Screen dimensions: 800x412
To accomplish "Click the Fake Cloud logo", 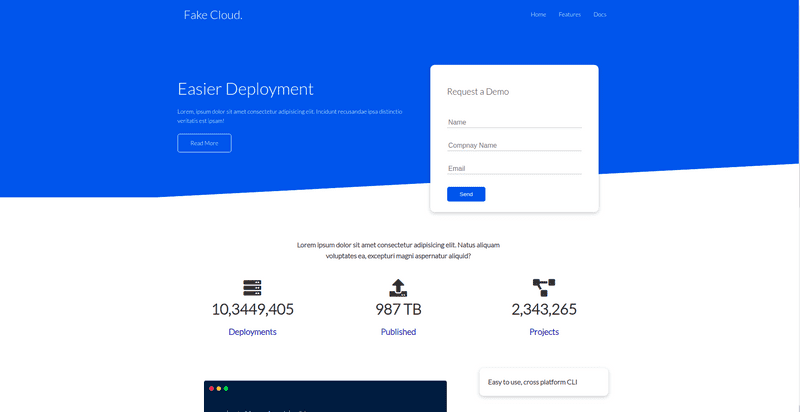I will [213, 15].
